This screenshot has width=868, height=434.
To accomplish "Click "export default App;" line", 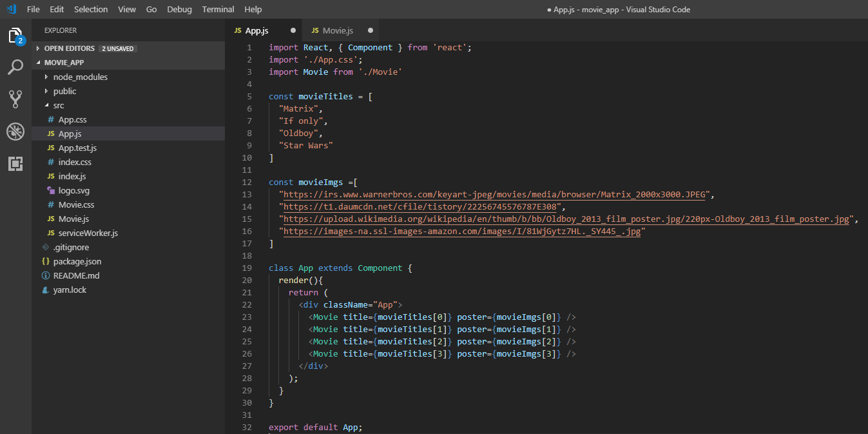I will 316,427.
